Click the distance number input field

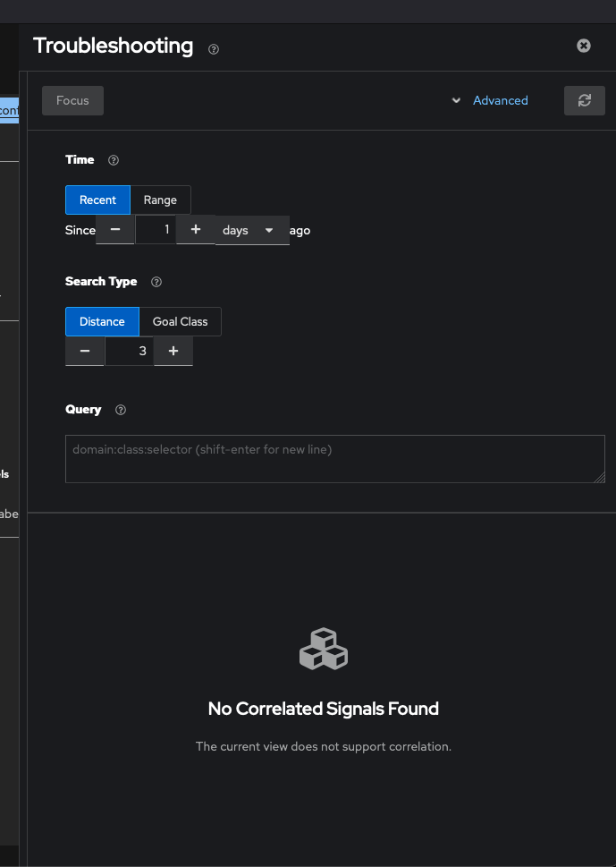130,352
